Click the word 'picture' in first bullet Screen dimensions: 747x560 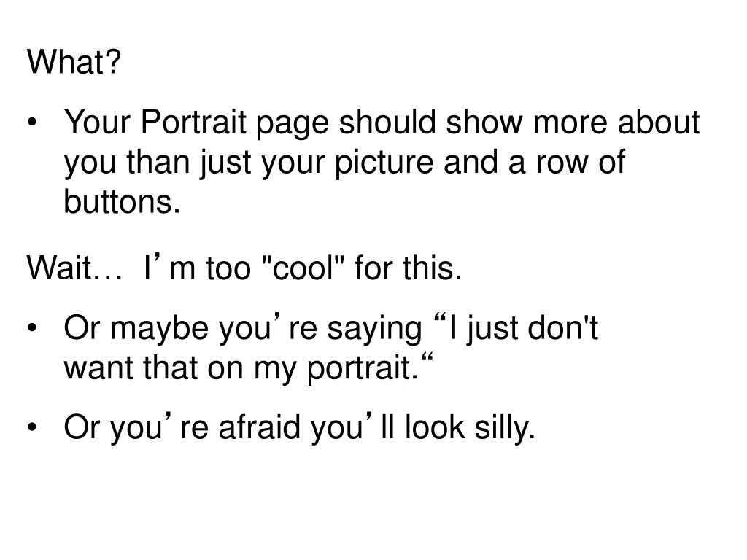[x=384, y=163]
